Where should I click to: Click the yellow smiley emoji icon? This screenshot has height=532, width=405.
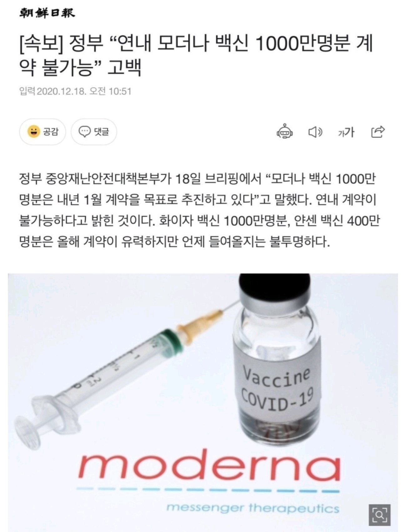point(33,132)
